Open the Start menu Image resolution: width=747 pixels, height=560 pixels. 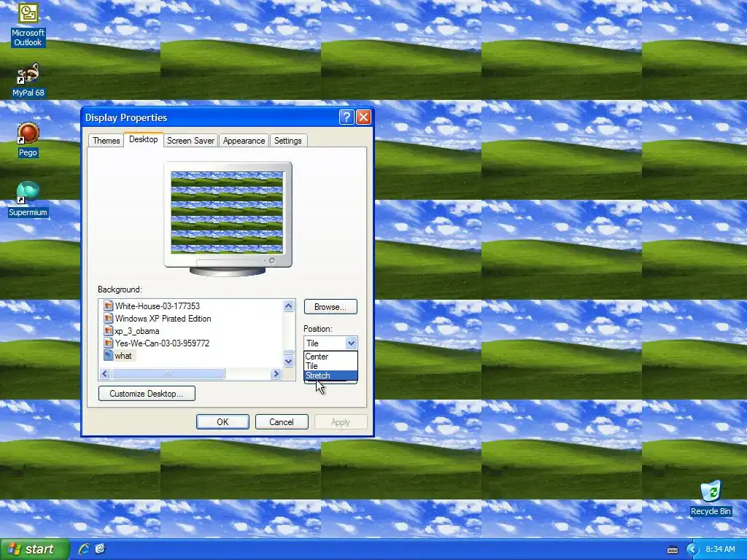coord(34,549)
